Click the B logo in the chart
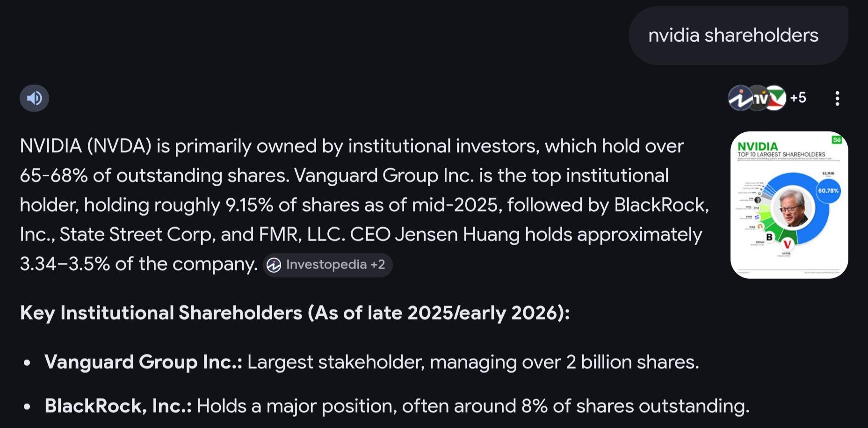 click(769, 237)
